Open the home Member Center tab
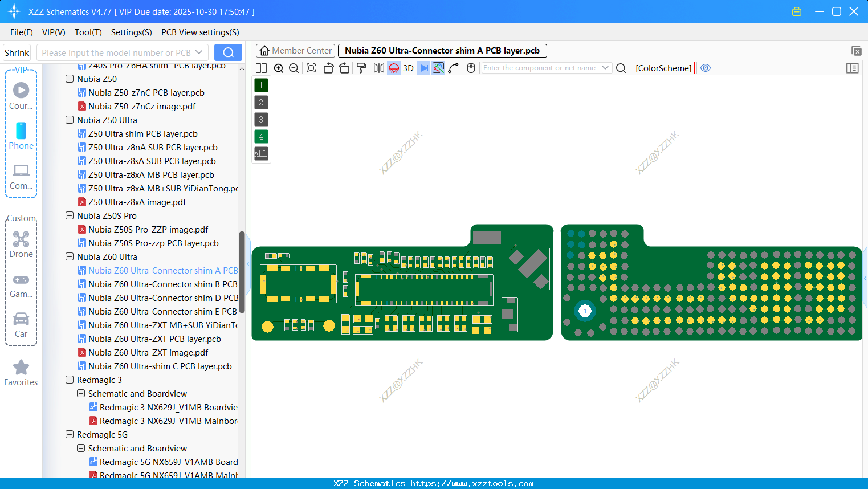 coord(295,51)
